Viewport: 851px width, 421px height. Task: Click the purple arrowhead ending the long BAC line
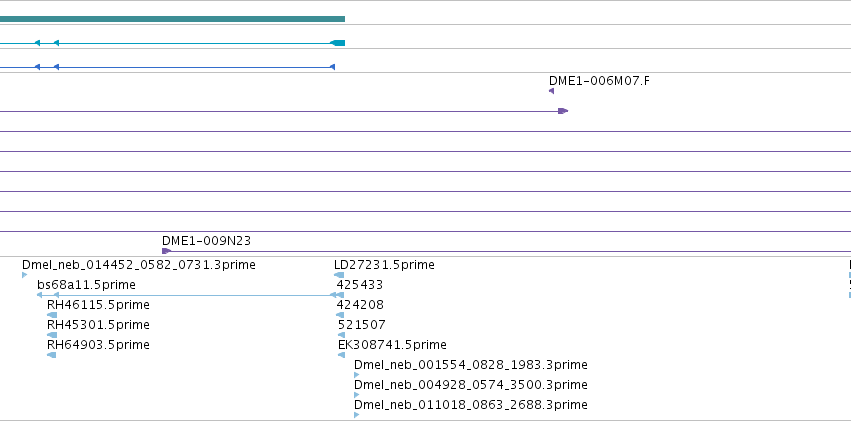click(563, 111)
